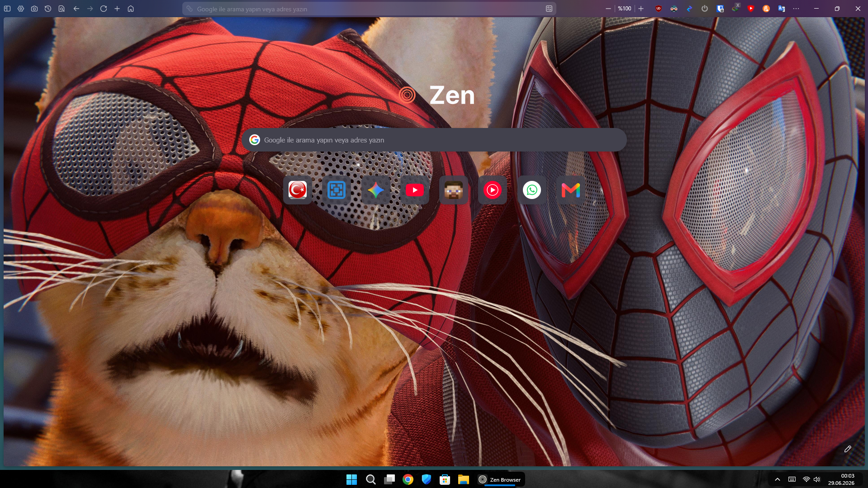Click the power button extension icon
The width and height of the screenshot is (868, 488).
(705, 9)
